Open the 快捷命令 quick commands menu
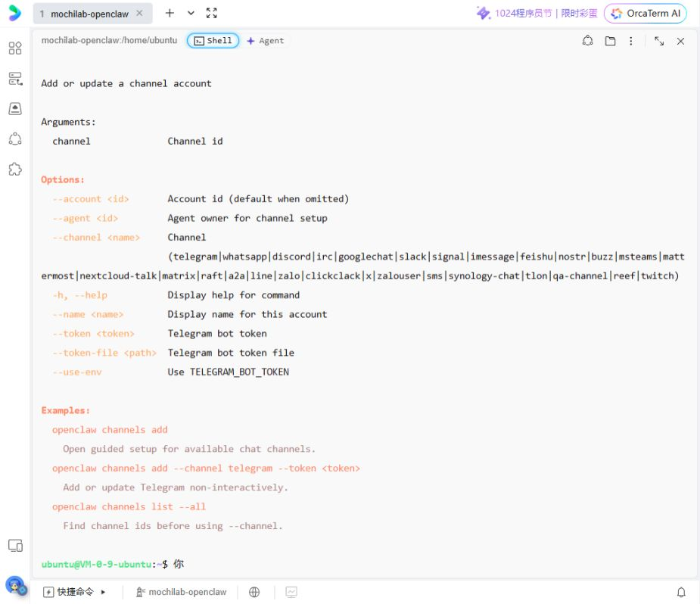The image size is (700, 604). pos(74,592)
